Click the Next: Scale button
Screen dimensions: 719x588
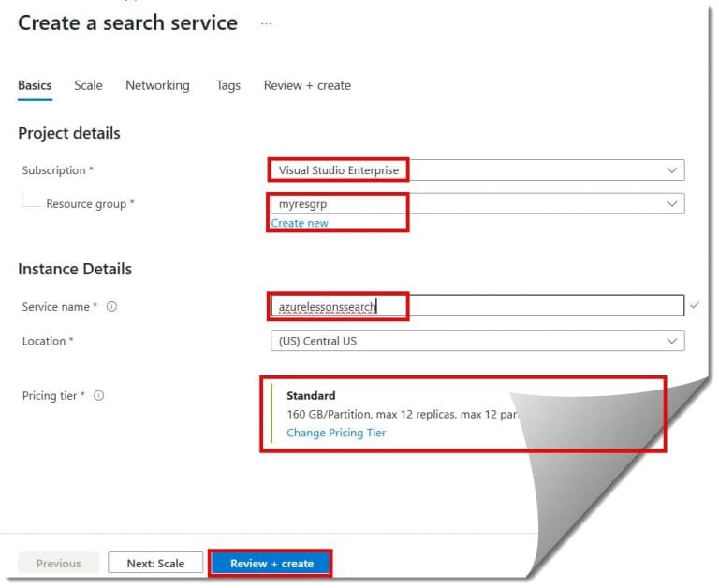[155, 563]
